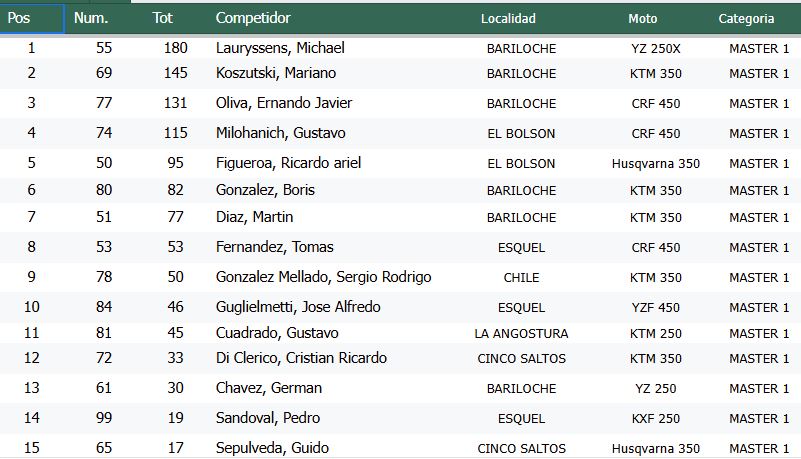Select the LA ANGOSTURA locality cell
Viewport: 801px width, 459px height.
pyautogui.click(x=521, y=333)
